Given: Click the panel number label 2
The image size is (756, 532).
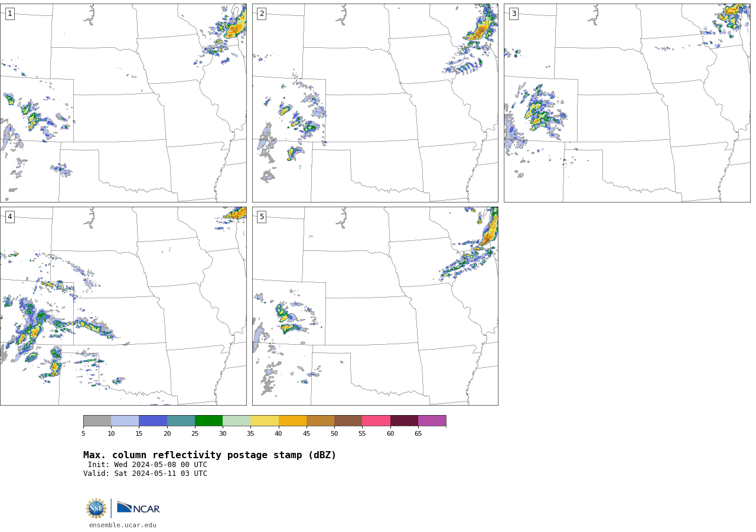Looking at the screenshot, I should pos(262,14).
